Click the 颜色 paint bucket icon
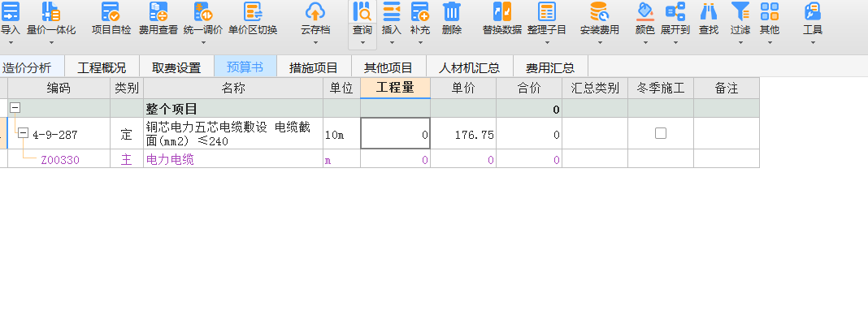This screenshot has width=868, height=311. 645,11
